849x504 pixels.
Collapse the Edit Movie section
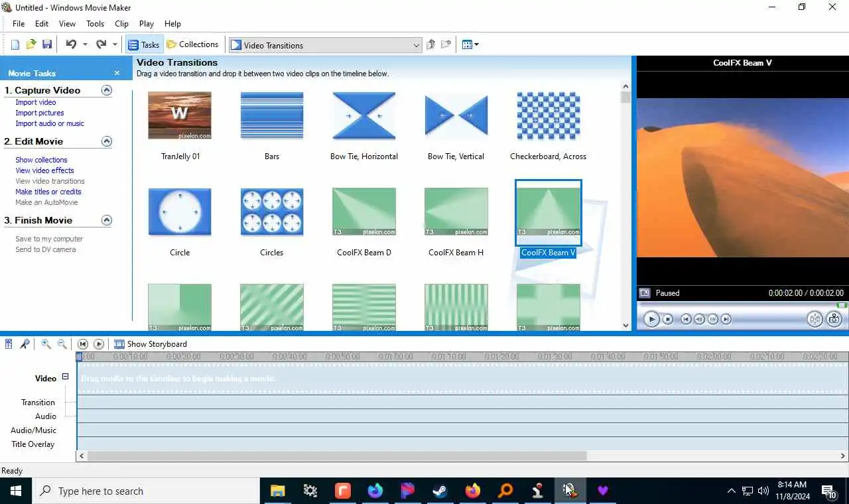pyautogui.click(x=106, y=141)
